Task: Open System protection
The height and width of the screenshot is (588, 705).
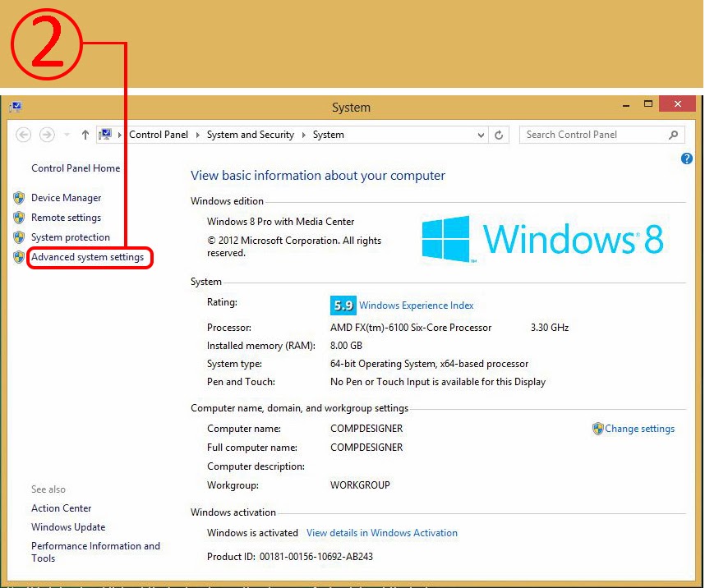Action: 70,237
